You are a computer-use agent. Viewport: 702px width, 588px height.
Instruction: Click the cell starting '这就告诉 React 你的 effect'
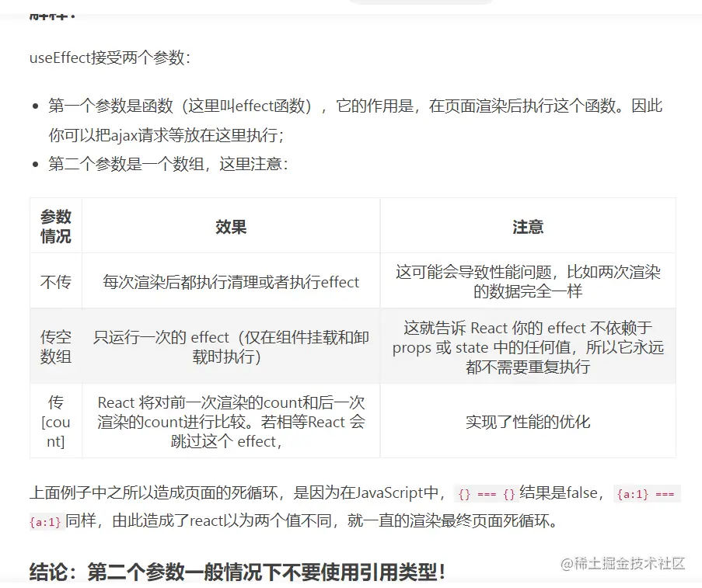click(528, 346)
